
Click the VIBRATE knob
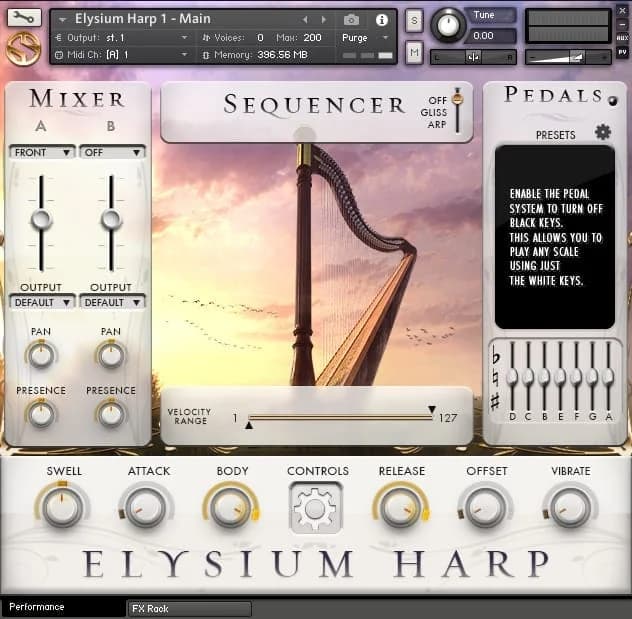coord(570,508)
